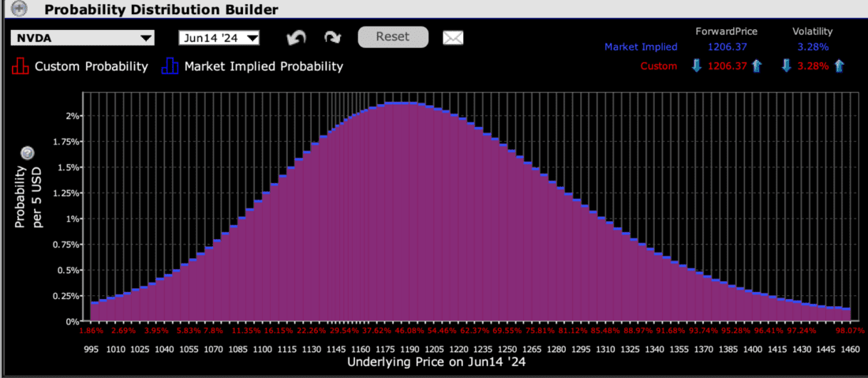868x378 pixels.
Task: Click the 3.95% cumulative probability label
Action: click(156, 331)
